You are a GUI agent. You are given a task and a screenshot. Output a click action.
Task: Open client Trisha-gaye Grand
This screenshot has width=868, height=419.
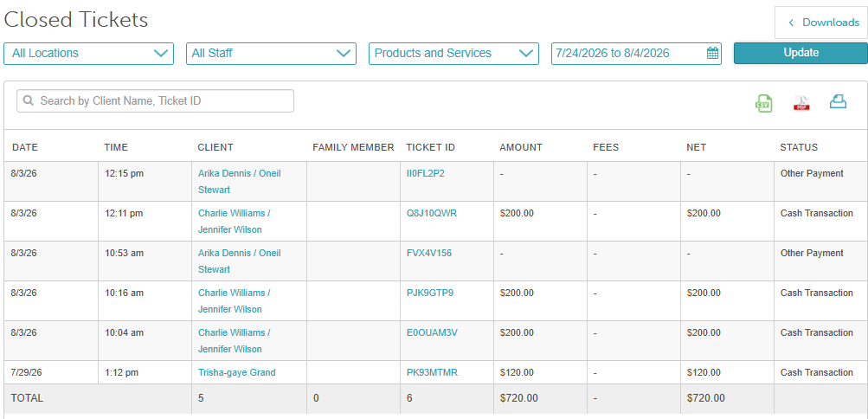(x=236, y=372)
